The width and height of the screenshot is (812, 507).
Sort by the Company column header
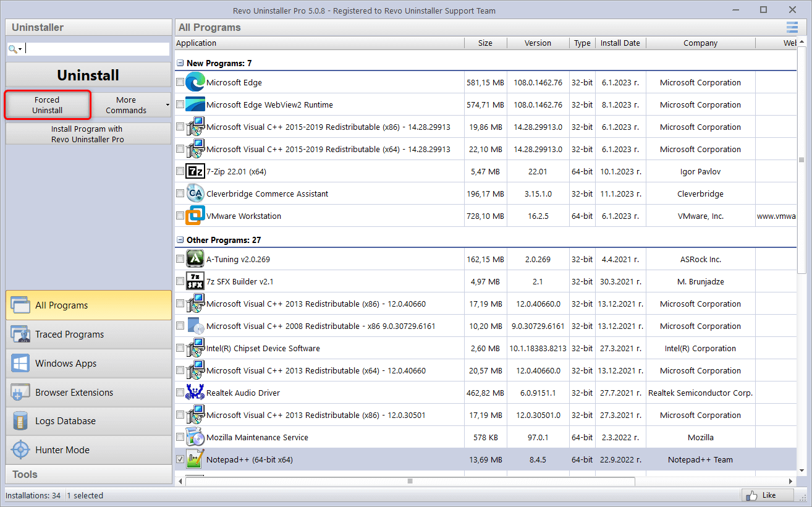(701, 43)
